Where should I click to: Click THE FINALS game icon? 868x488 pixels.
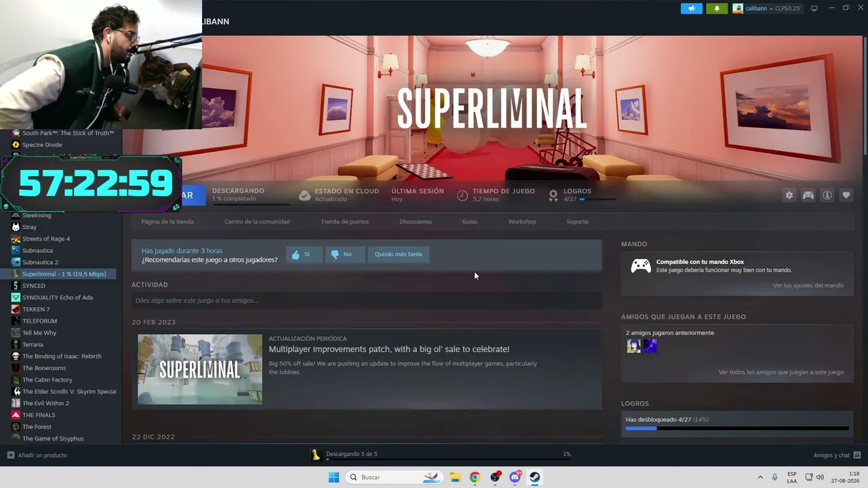(16, 415)
